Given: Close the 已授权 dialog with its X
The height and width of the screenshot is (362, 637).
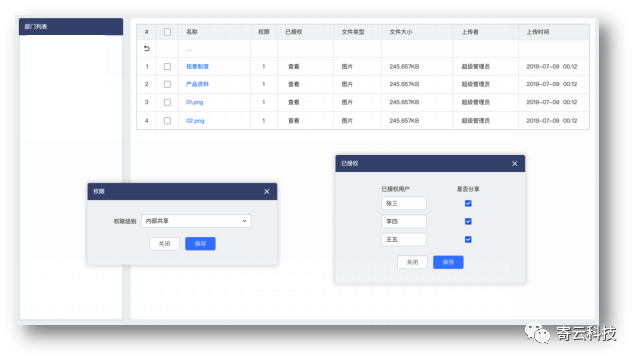Looking at the screenshot, I should (514, 163).
